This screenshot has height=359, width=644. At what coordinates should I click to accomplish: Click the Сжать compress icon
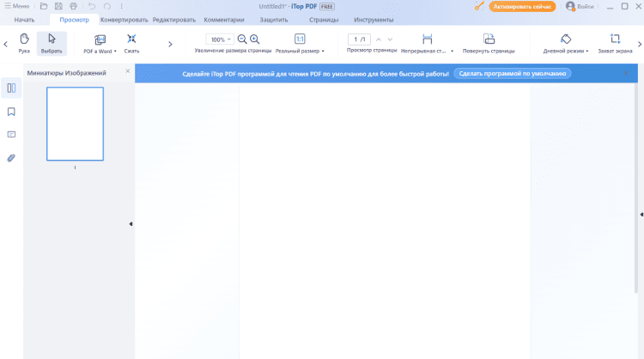[x=131, y=40]
